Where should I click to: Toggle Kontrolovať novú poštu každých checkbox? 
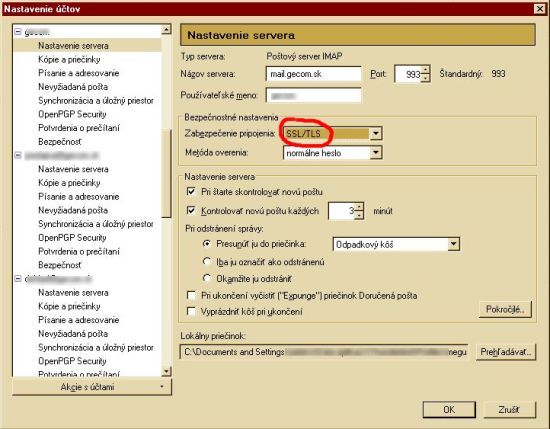click(x=191, y=210)
